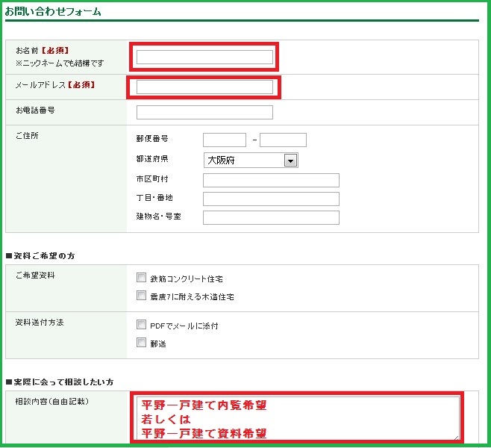Check the 鉄筋コンクリート住宅 checkbox
491x448 pixels.
pos(142,278)
